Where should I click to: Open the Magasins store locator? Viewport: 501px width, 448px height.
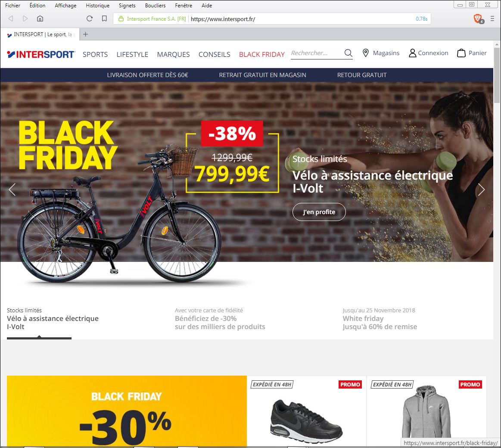click(x=381, y=53)
